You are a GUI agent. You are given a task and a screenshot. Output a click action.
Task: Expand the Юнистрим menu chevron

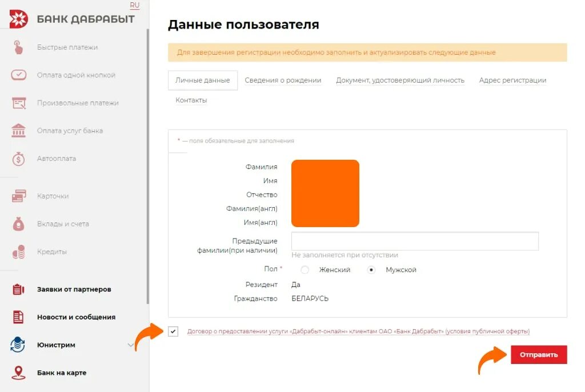tap(131, 345)
